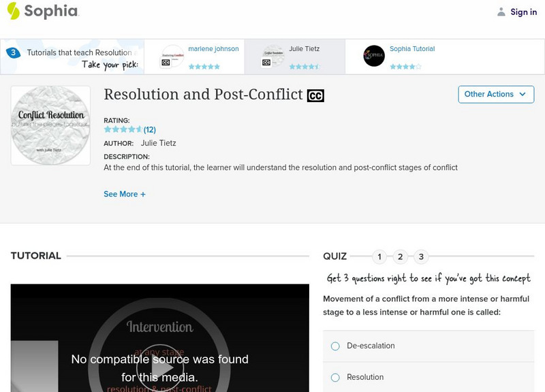
Task: Open marlene johnson's tutorial link
Action: pos(213,49)
